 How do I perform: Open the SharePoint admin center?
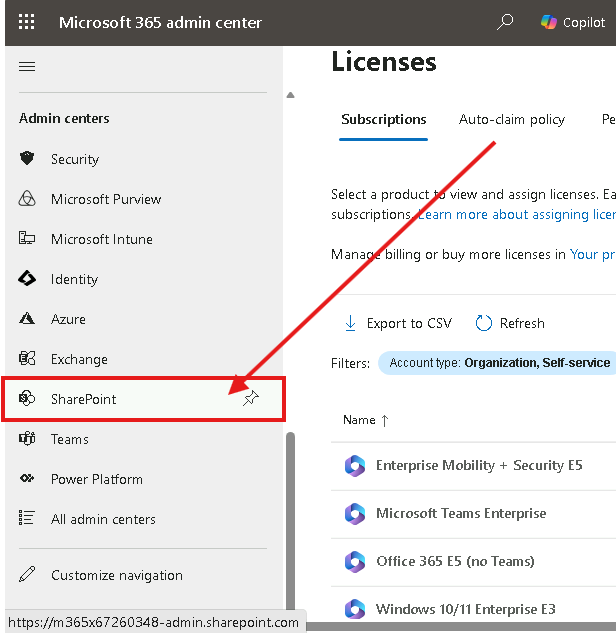144,399
